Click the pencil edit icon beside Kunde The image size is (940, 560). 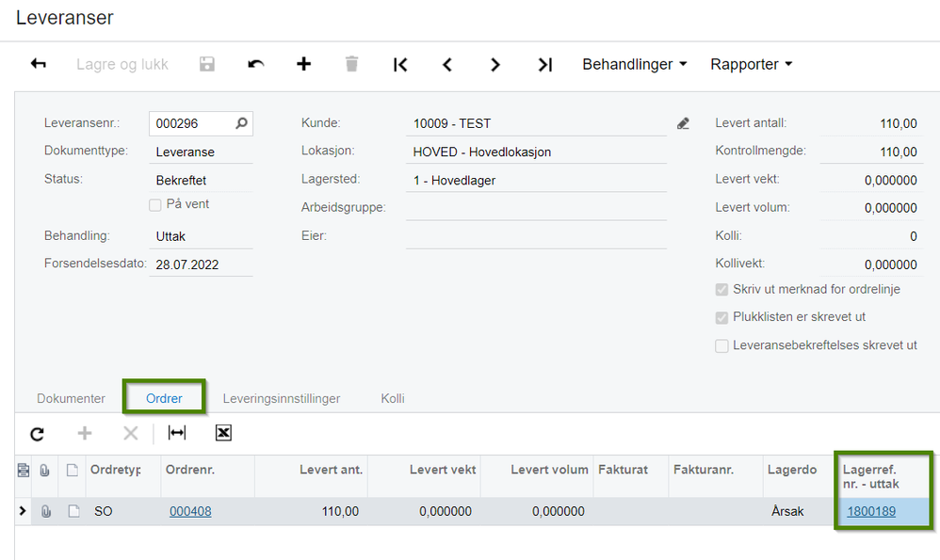[683, 123]
